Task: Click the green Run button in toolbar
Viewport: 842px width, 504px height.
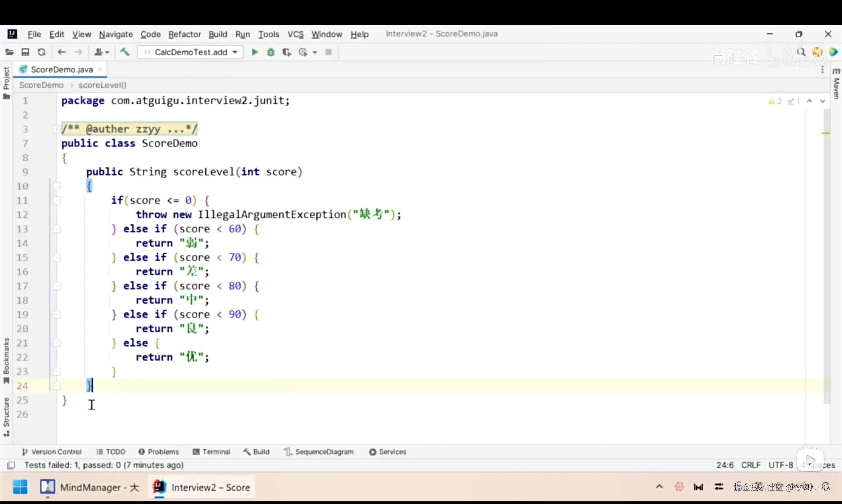Action: [x=254, y=52]
